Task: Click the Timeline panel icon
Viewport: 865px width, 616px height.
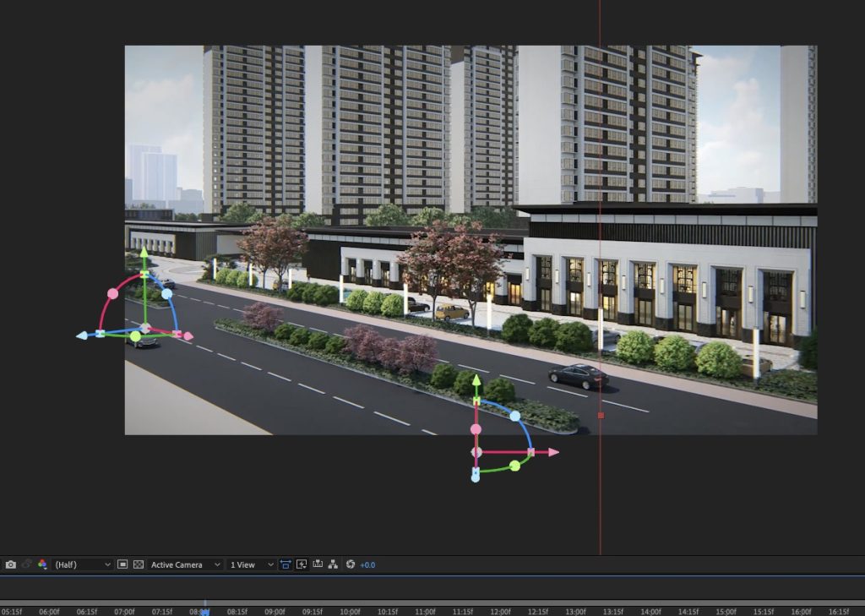Action: click(x=318, y=564)
